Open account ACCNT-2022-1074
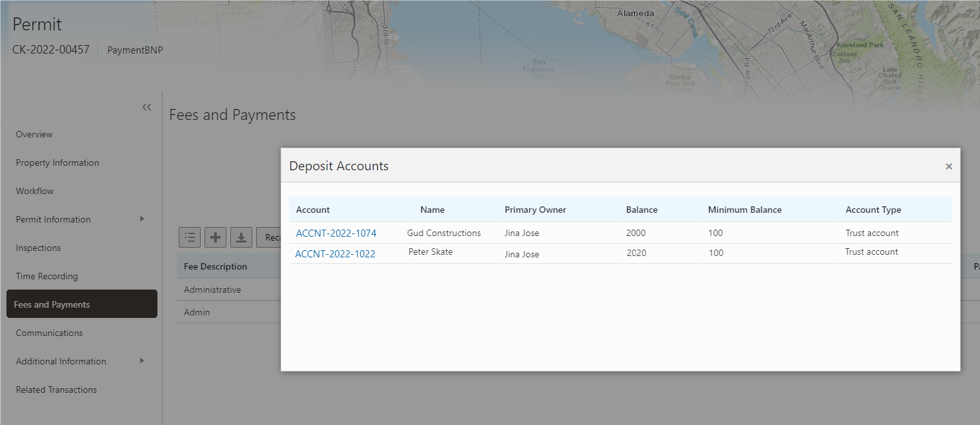 click(x=335, y=233)
